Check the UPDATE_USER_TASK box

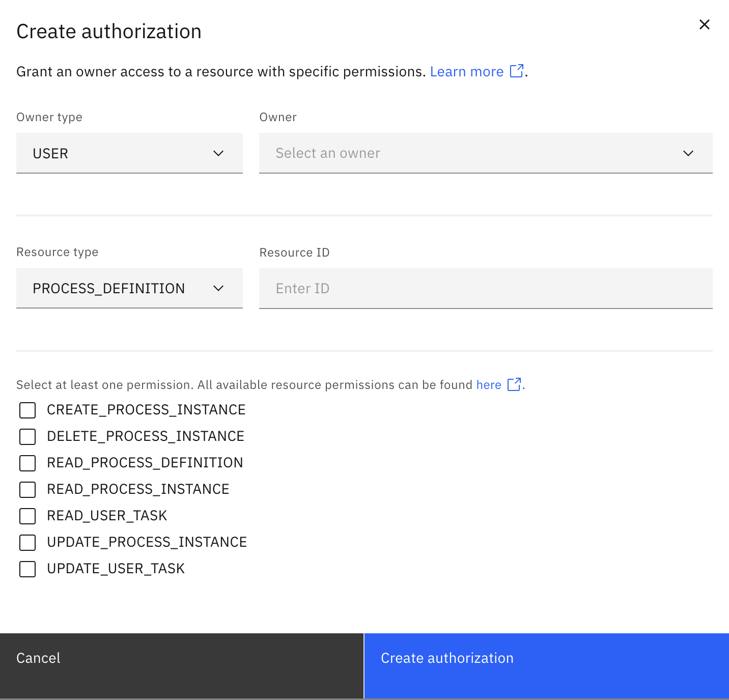[27, 569]
